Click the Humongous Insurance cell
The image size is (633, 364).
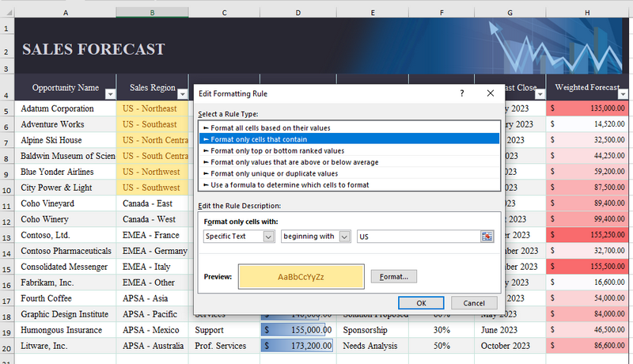click(x=66, y=330)
